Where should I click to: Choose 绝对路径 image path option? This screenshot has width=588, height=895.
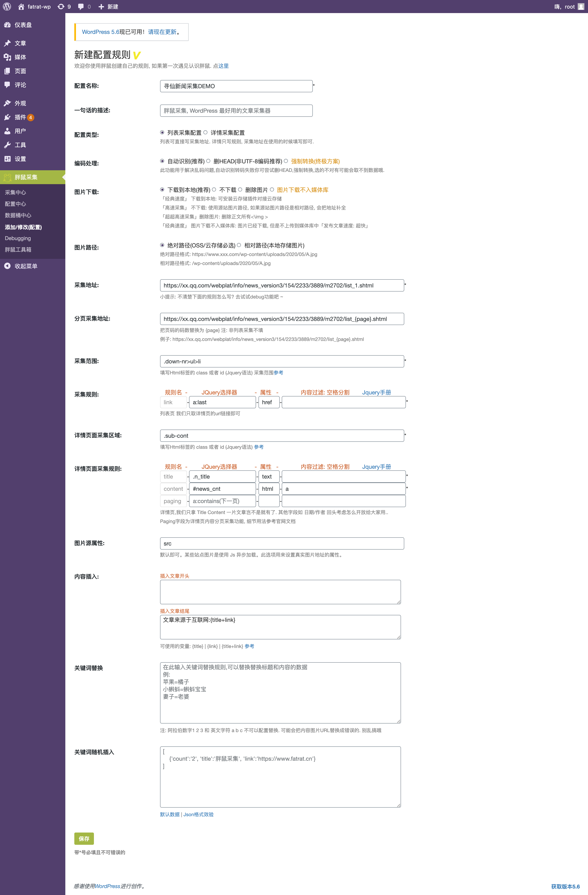click(162, 245)
